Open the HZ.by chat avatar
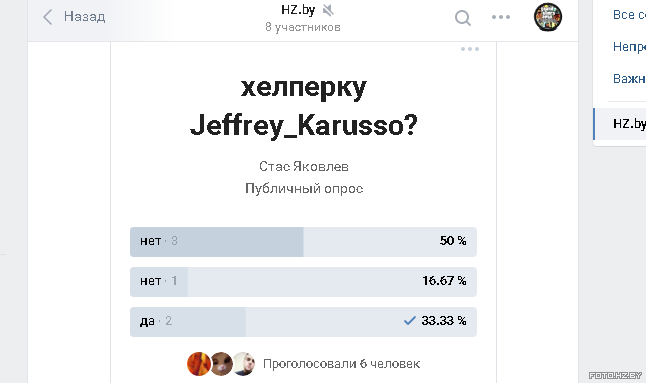Image resolution: width=646 pixels, height=383 pixels. coord(548,17)
